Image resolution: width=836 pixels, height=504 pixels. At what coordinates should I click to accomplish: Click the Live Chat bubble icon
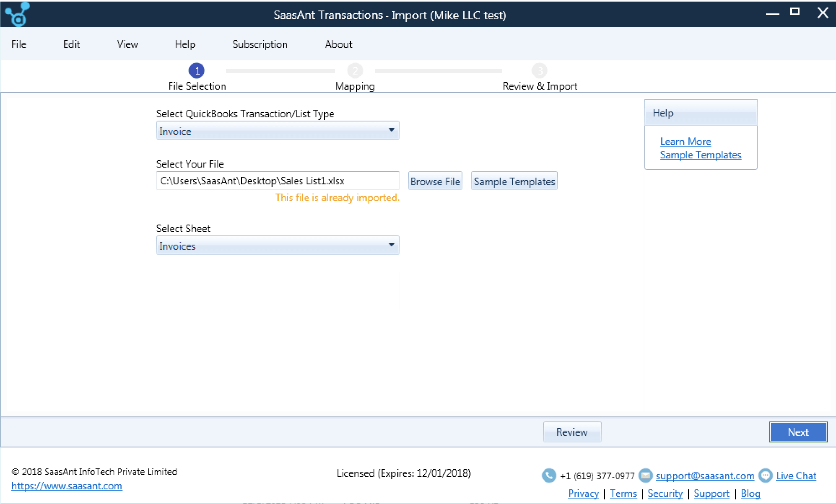[x=766, y=476]
